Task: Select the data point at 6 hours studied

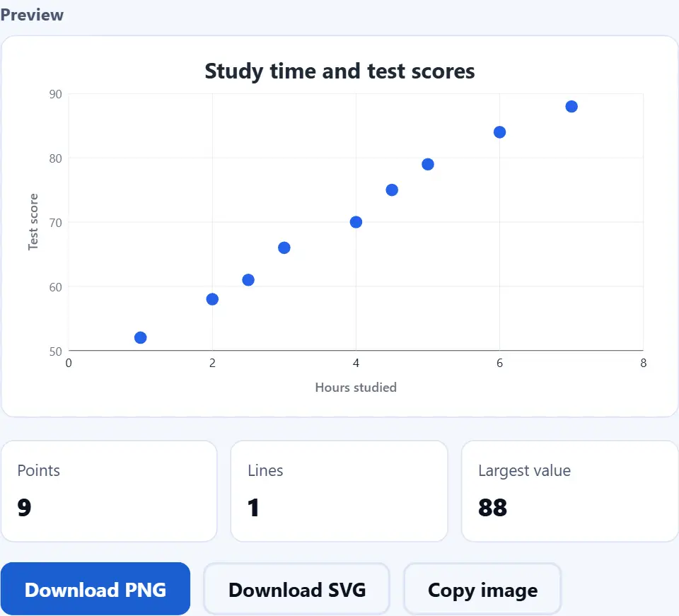Action: pyautogui.click(x=500, y=132)
